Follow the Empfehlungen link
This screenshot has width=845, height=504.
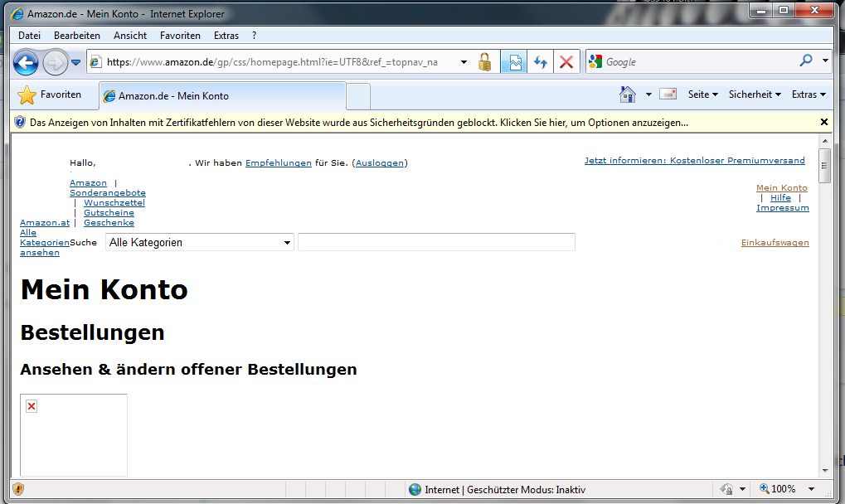(278, 162)
